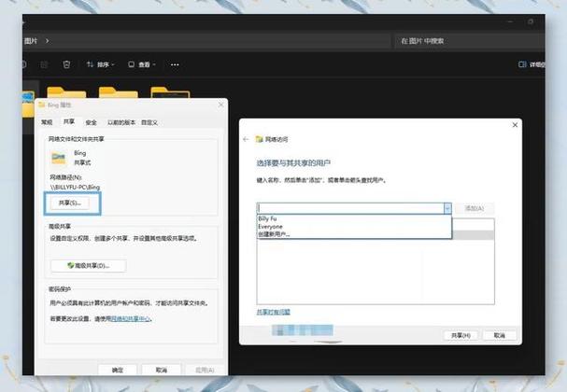The height and width of the screenshot is (392, 567).
Task: Open the three-dots more options menu
Action: coord(175,64)
